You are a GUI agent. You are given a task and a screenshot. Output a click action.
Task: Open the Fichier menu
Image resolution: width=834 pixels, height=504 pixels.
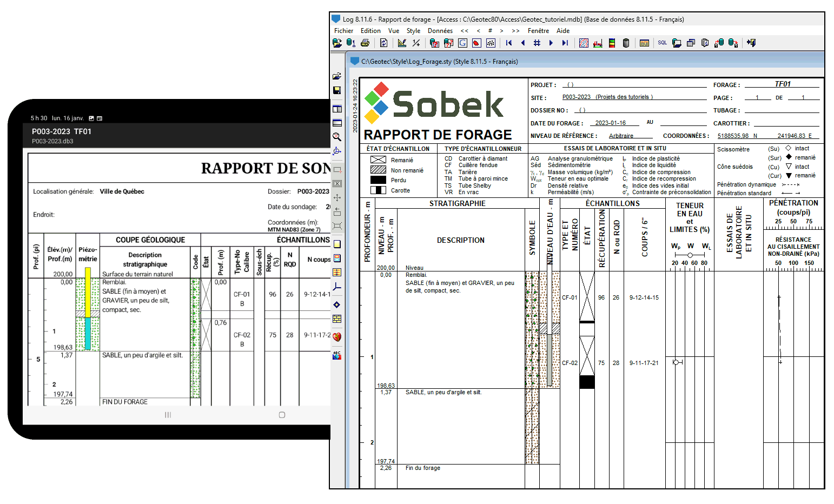click(344, 31)
